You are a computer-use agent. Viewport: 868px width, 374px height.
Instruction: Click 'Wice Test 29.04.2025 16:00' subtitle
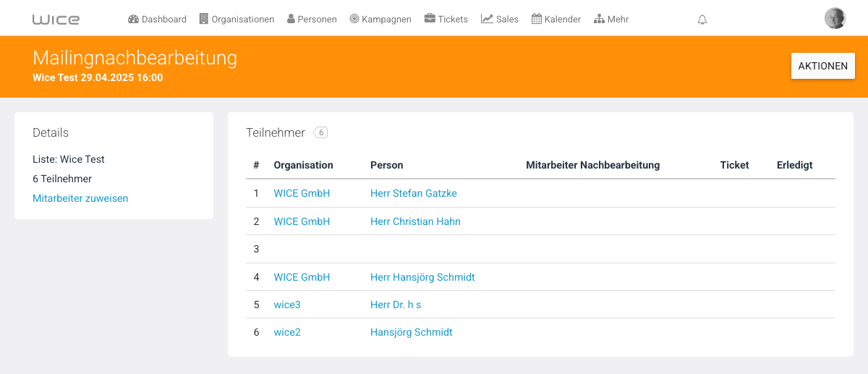click(98, 77)
